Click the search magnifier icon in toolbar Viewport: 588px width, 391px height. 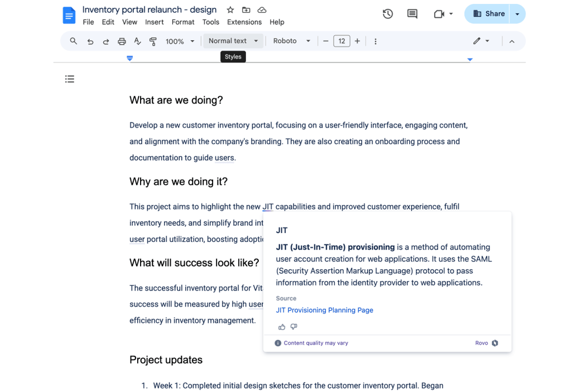pyautogui.click(x=73, y=41)
